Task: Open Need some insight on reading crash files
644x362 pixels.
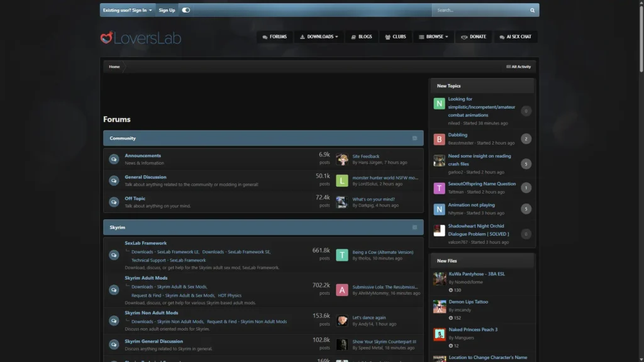Action: pyautogui.click(x=479, y=160)
